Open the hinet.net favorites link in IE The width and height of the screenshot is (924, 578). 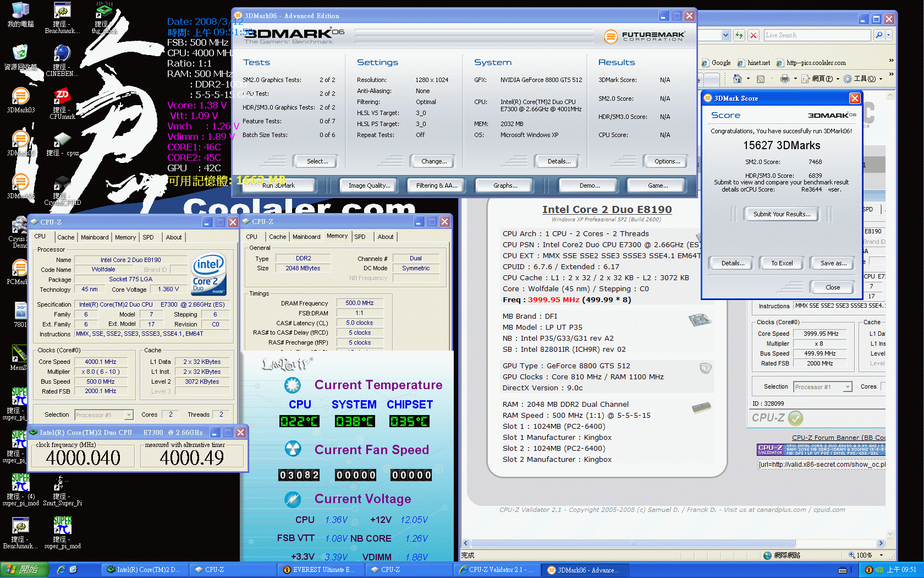click(x=754, y=63)
